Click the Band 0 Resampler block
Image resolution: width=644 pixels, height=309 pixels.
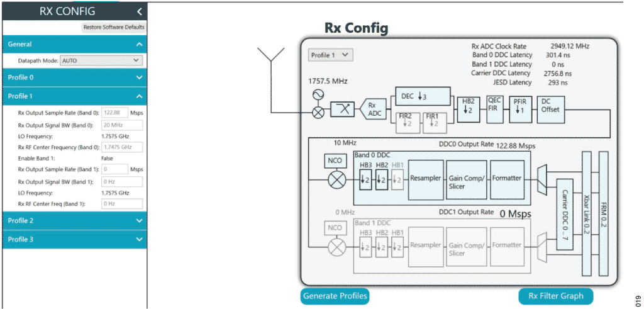[426, 178]
